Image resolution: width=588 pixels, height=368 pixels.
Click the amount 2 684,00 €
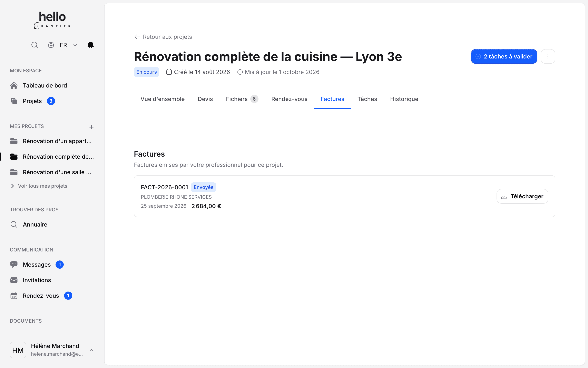coord(206,206)
